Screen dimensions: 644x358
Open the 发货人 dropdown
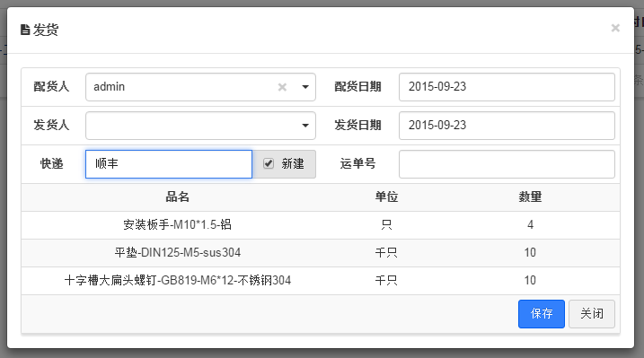point(200,126)
